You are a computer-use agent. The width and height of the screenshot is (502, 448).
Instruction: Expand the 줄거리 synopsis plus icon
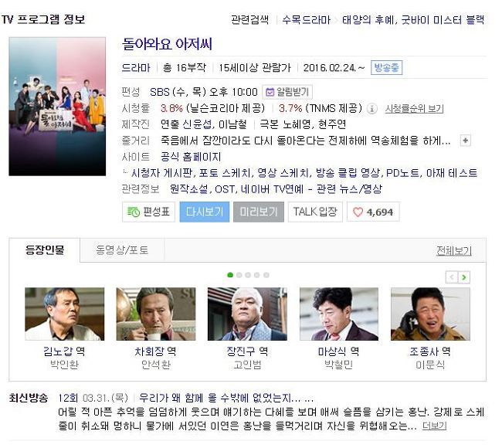click(465, 141)
